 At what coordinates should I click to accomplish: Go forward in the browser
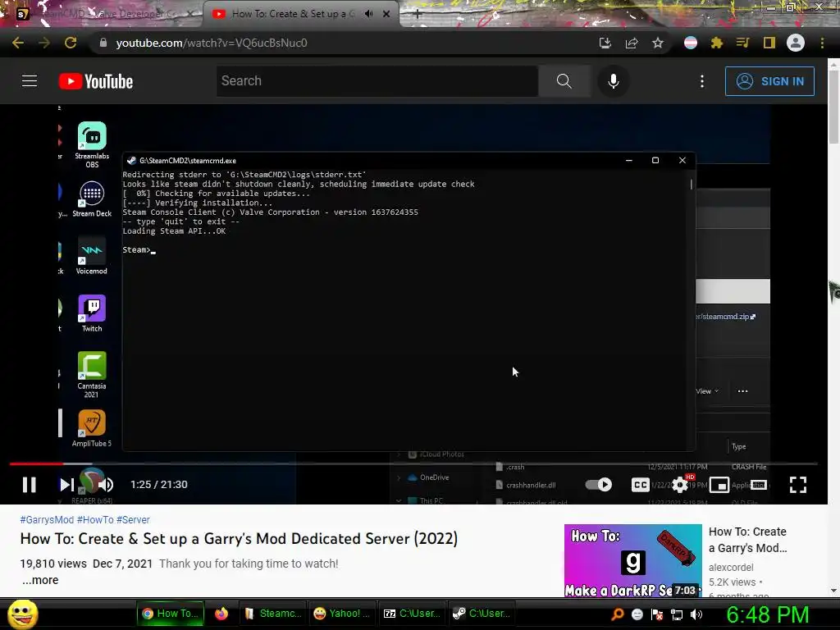tap(44, 43)
